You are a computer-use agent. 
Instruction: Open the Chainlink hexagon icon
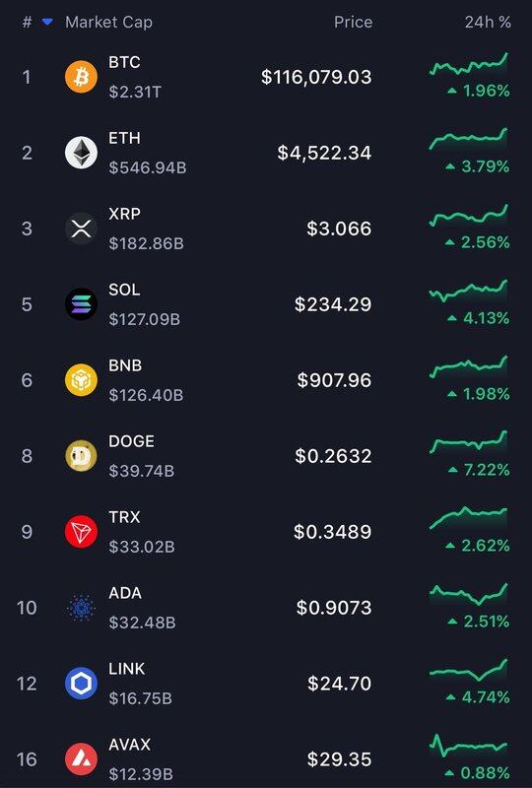81,684
